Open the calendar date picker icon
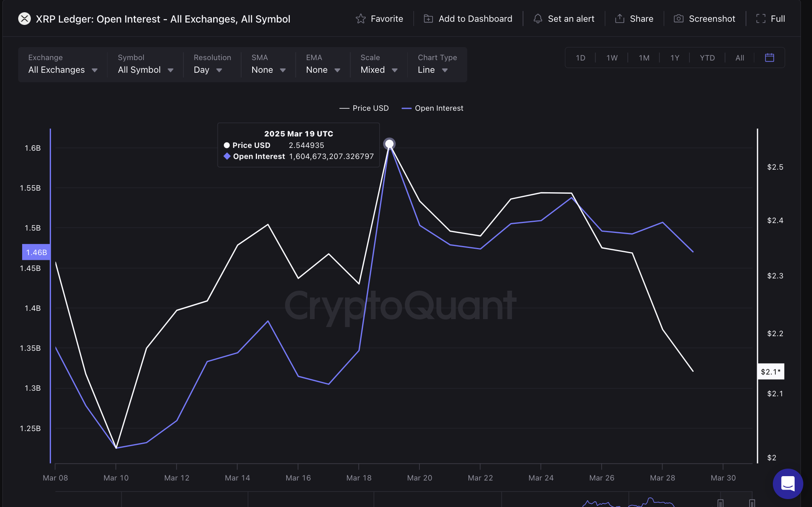 pyautogui.click(x=769, y=58)
